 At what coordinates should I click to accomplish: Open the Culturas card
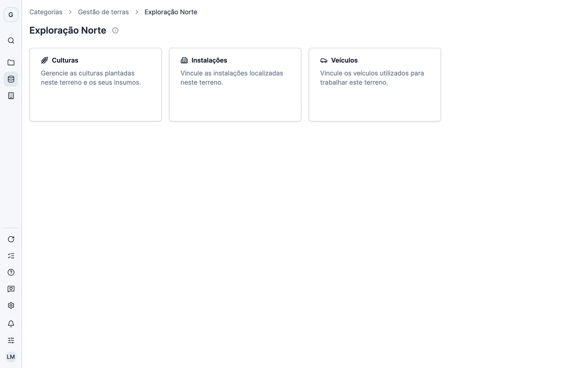point(95,85)
